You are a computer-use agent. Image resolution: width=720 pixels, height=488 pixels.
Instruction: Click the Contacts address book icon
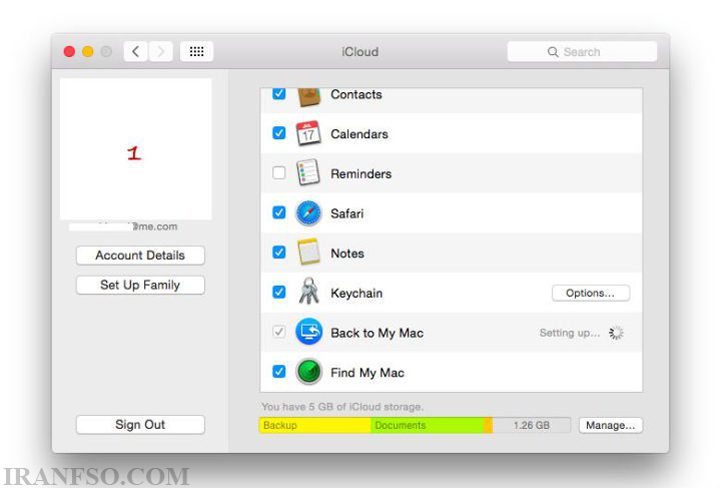[309, 96]
